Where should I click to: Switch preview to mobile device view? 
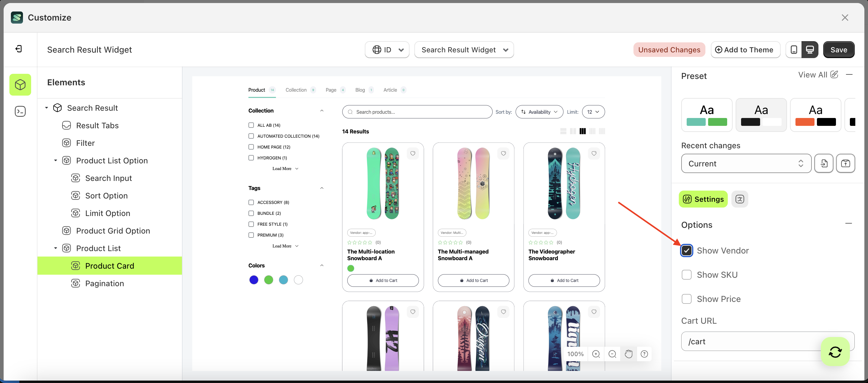pos(794,50)
